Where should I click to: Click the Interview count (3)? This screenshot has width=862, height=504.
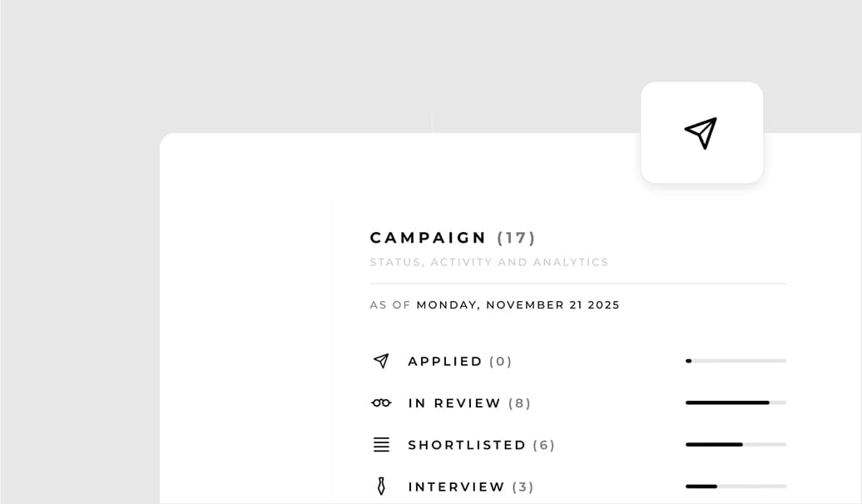523,487
